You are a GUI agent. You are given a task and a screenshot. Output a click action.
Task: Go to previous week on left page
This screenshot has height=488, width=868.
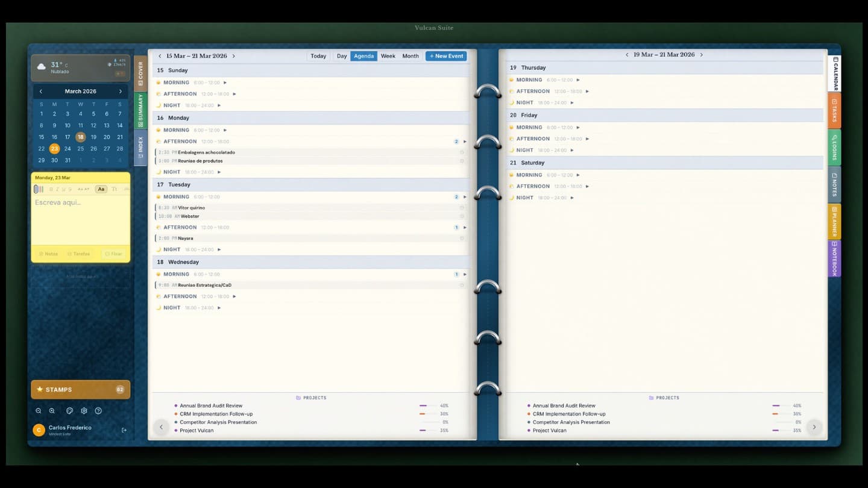click(x=160, y=56)
